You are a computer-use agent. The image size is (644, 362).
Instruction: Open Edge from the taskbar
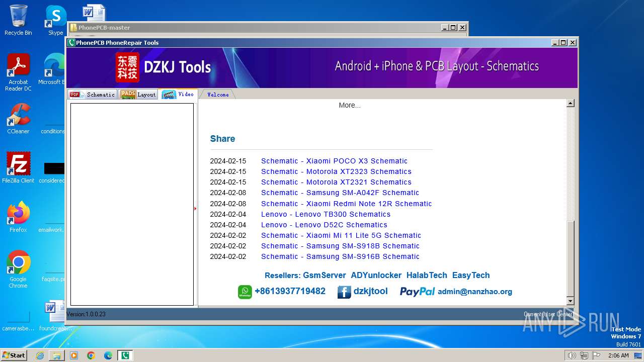pyautogui.click(x=108, y=355)
